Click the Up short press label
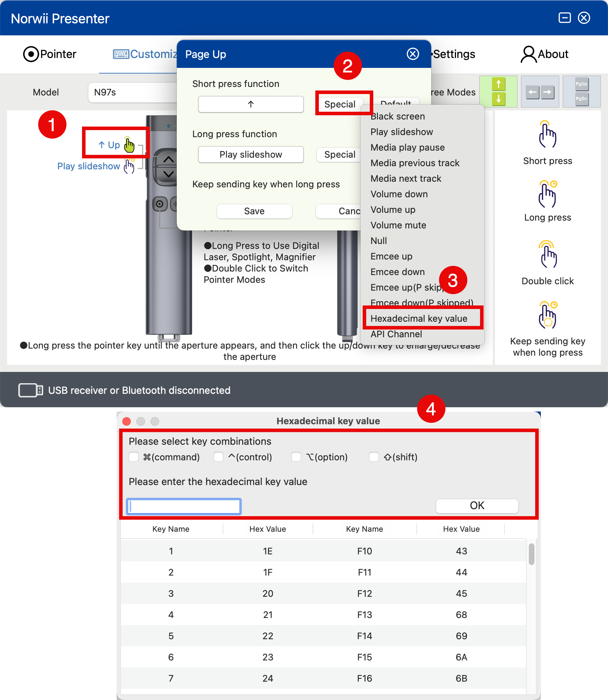The width and height of the screenshot is (608, 700). point(110,145)
